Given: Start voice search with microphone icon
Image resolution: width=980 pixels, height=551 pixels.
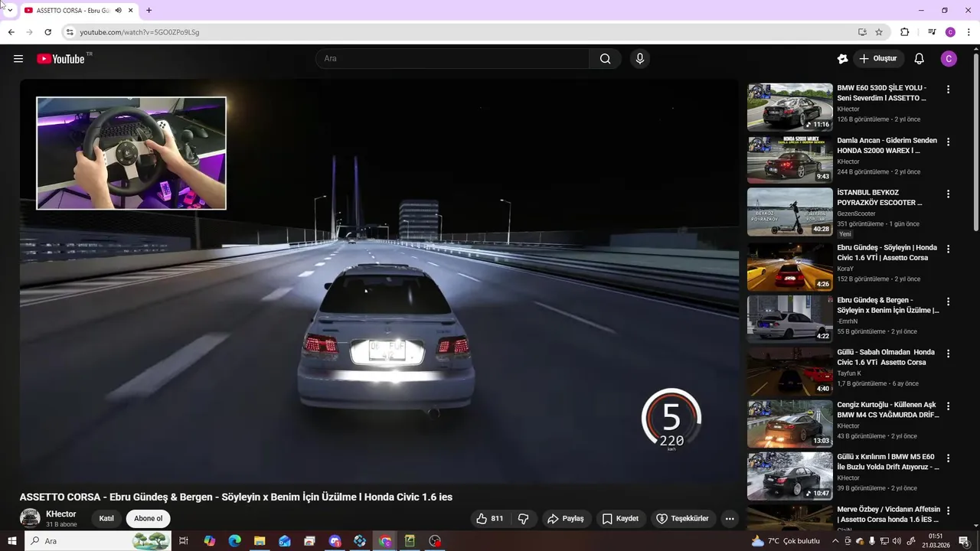Looking at the screenshot, I should click(x=640, y=59).
